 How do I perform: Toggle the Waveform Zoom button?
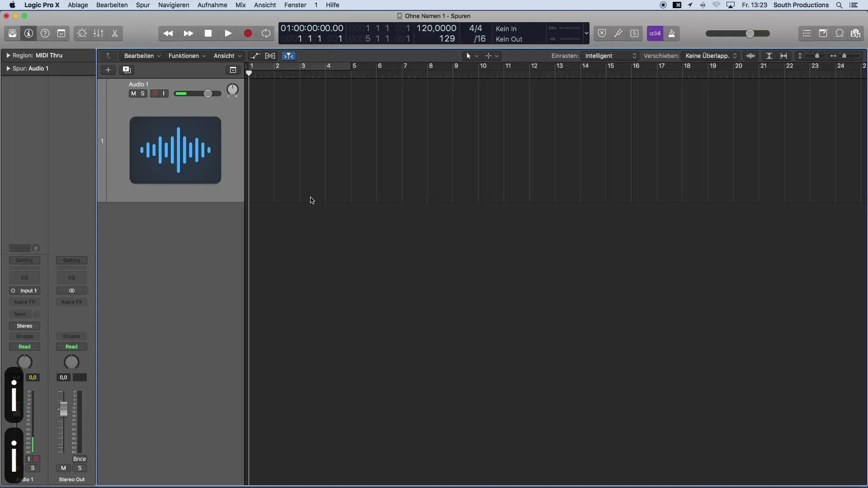pos(751,56)
